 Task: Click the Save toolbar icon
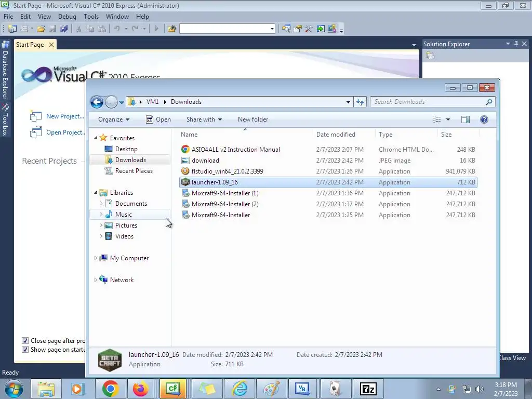coord(52,29)
